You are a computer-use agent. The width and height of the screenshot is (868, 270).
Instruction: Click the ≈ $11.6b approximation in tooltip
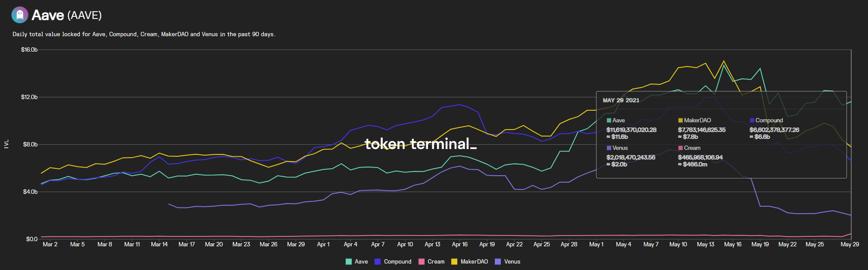coord(617,137)
